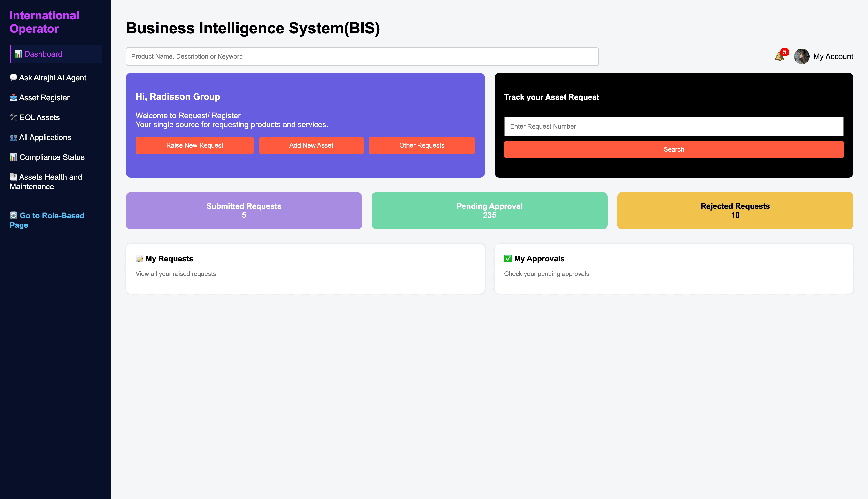Focus the Enter Request Number field
This screenshot has height=499, width=868.
[674, 126]
